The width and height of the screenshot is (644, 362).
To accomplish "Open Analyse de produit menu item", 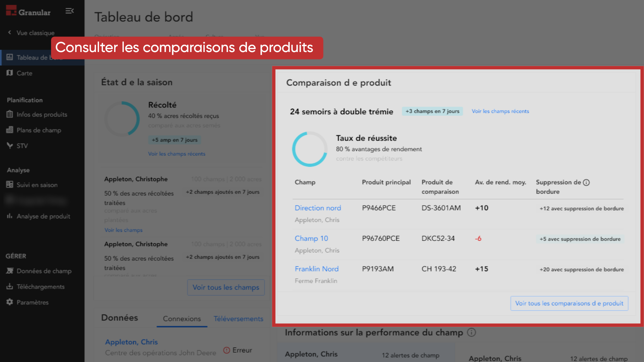I will point(43,216).
